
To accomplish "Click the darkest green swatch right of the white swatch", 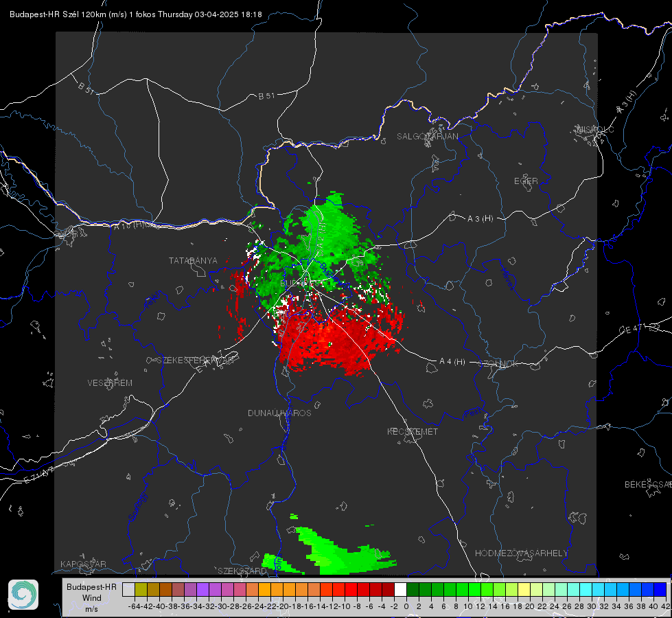I will click(x=413, y=589).
